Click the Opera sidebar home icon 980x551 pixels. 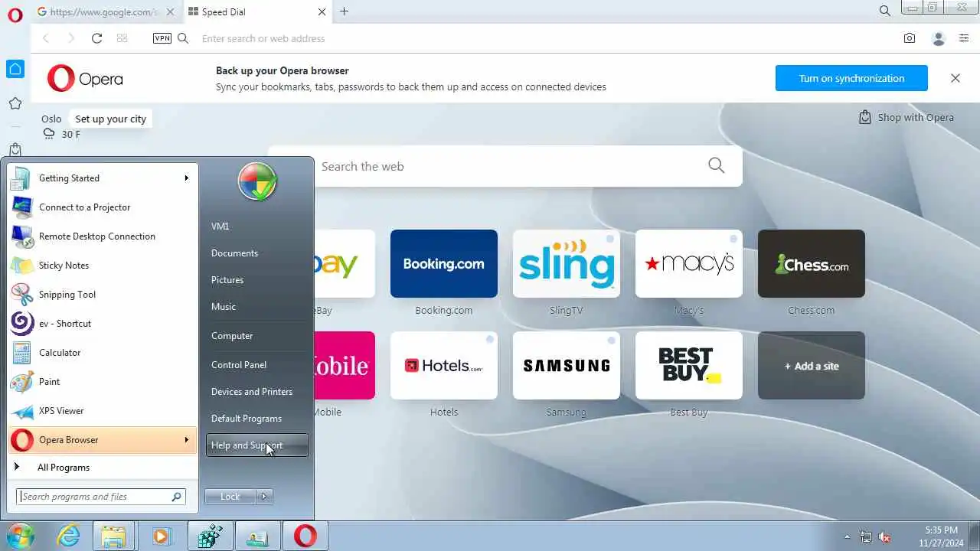[x=15, y=69]
